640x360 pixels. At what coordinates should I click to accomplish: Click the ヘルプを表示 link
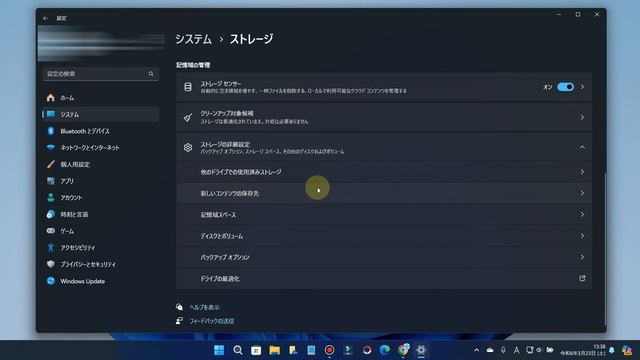tap(204, 307)
